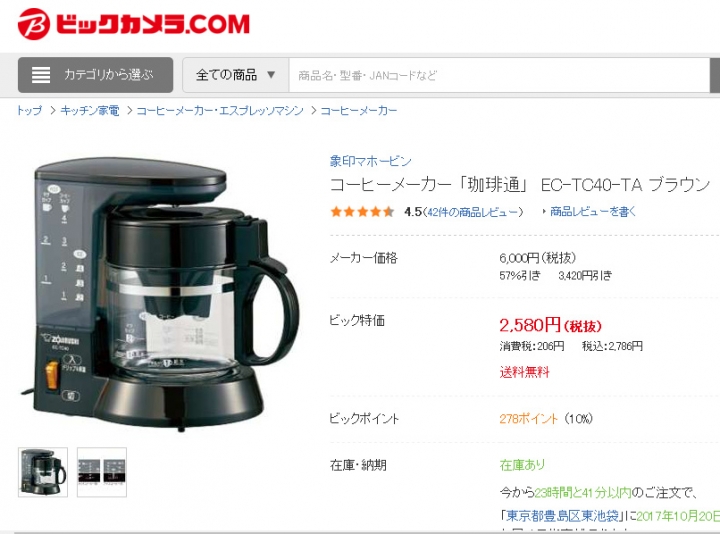Open コーヒーメーカー・エスプレッソマシン breadcrumb
The height and width of the screenshot is (534, 720).
pyautogui.click(x=220, y=111)
